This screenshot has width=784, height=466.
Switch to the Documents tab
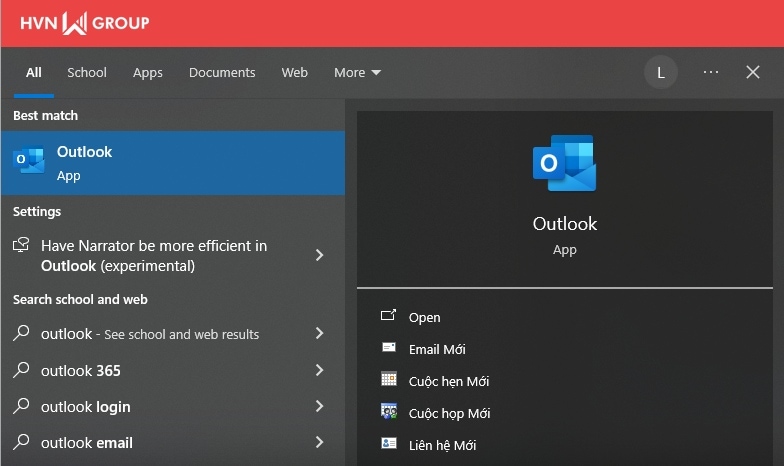(x=222, y=72)
